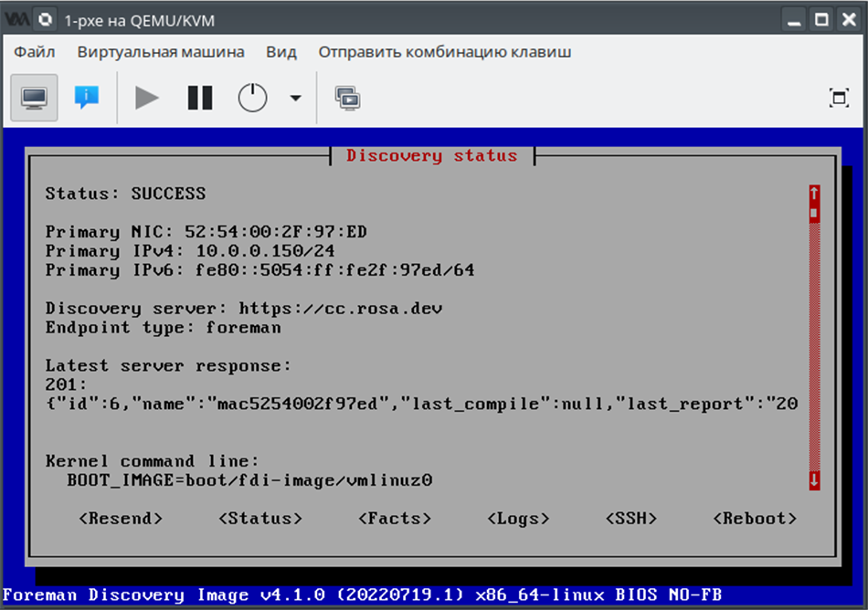Show virtual hardware details info icon
The height and width of the screenshot is (610, 868).
(x=87, y=97)
